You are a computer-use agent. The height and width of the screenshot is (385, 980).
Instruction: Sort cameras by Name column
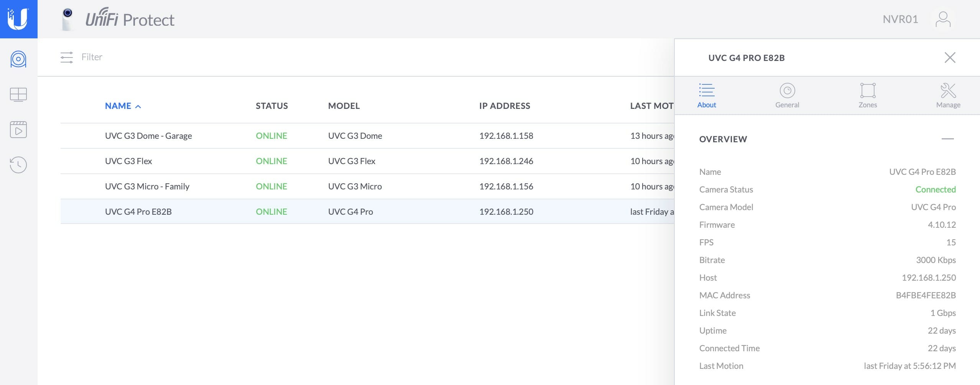tap(123, 106)
